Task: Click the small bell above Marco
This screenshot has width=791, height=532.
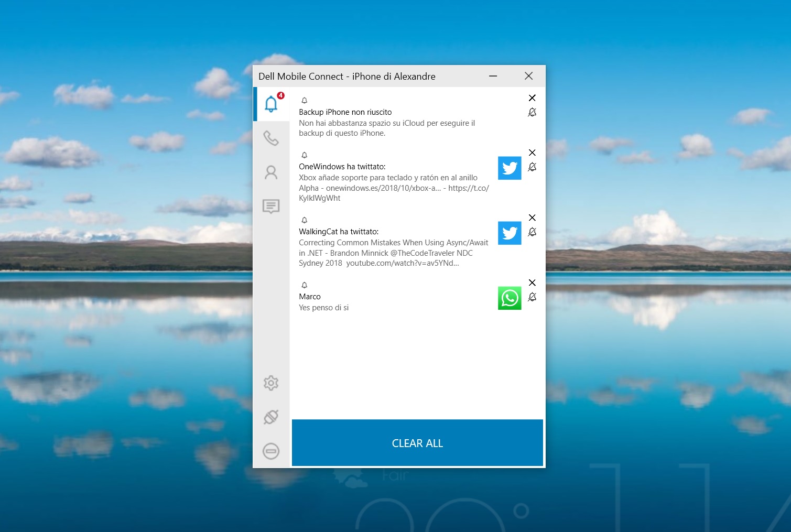Action: [x=304, y=285]
